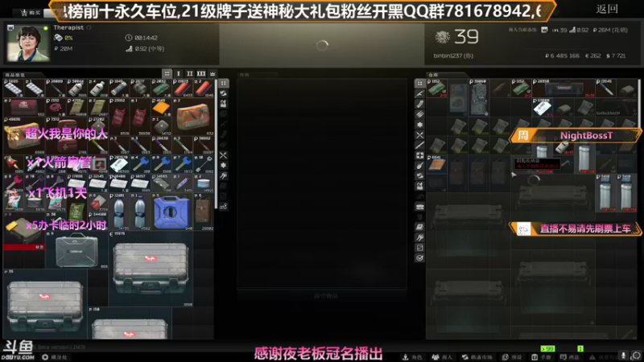Show all loyalty levels grid view

click(167, 73)
